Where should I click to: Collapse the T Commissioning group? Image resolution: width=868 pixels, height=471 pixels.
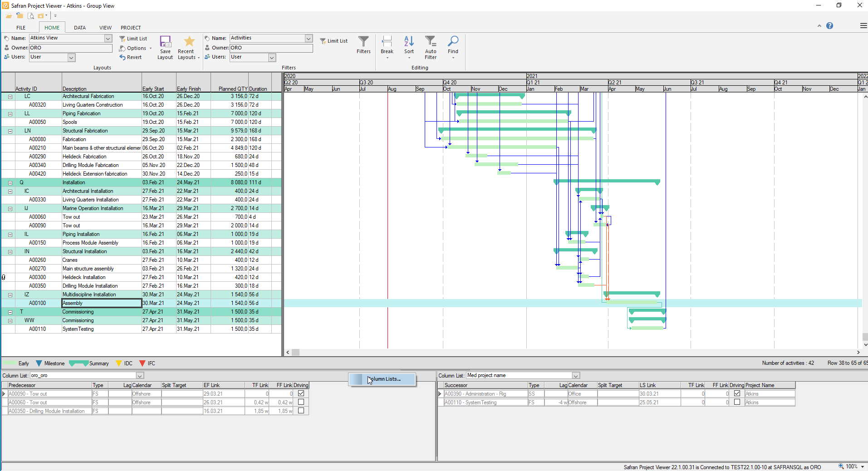pyautogui.click(x=10, y=312)
